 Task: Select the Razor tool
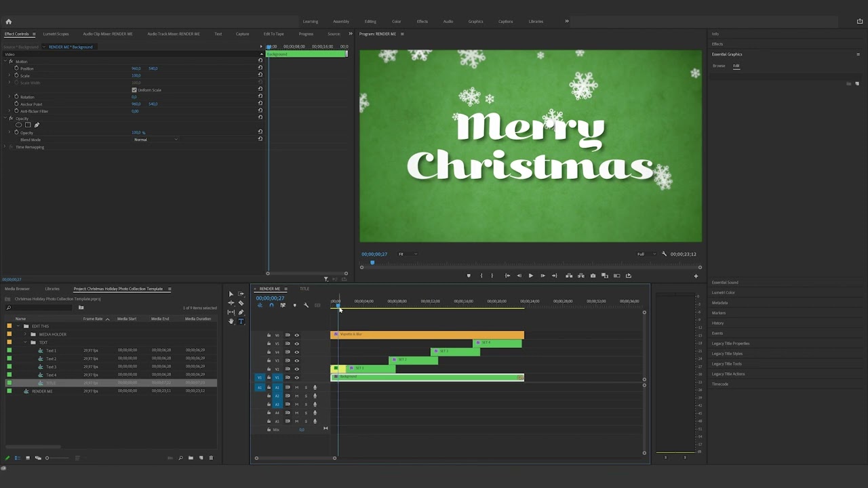(241, 303)
